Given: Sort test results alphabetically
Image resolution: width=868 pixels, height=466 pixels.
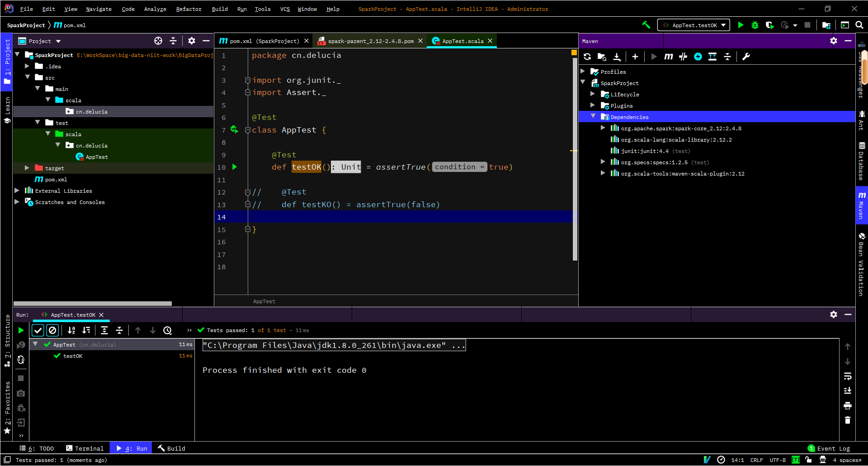Looking at the screenshot, I should (x=71, y=330).
